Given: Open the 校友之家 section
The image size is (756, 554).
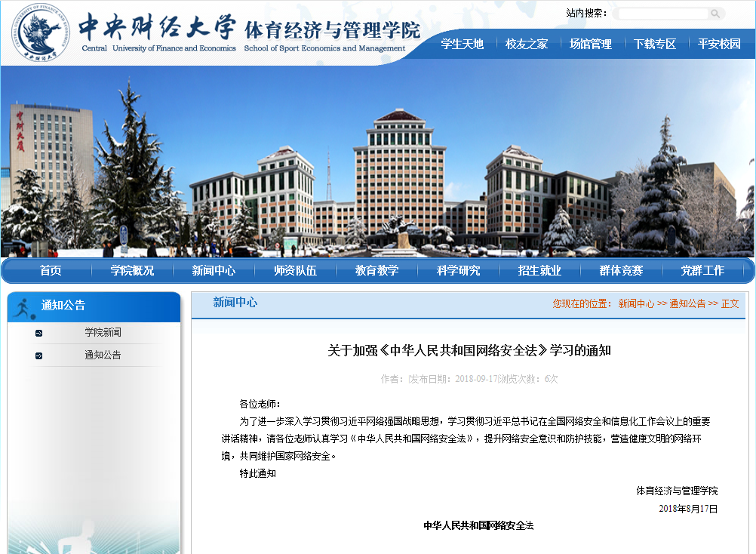Looking at the screenshot, I should 526,43.
